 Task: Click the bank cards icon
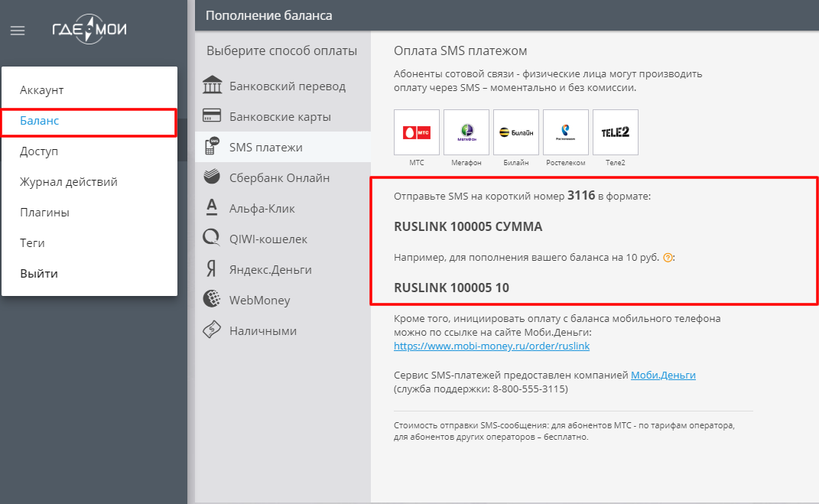point(212,115)
